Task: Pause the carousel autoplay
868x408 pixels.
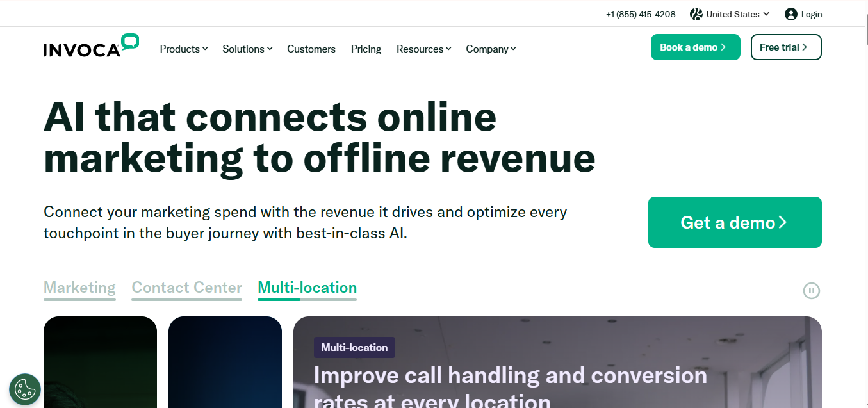Action: tap(811, 291)
